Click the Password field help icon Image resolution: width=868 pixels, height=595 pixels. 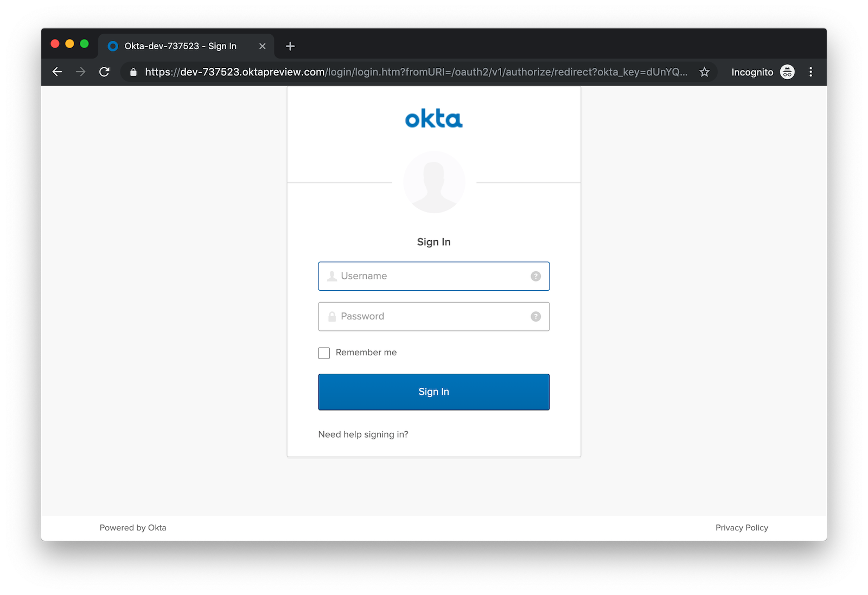pyautogui.click(x=535, y=317)
